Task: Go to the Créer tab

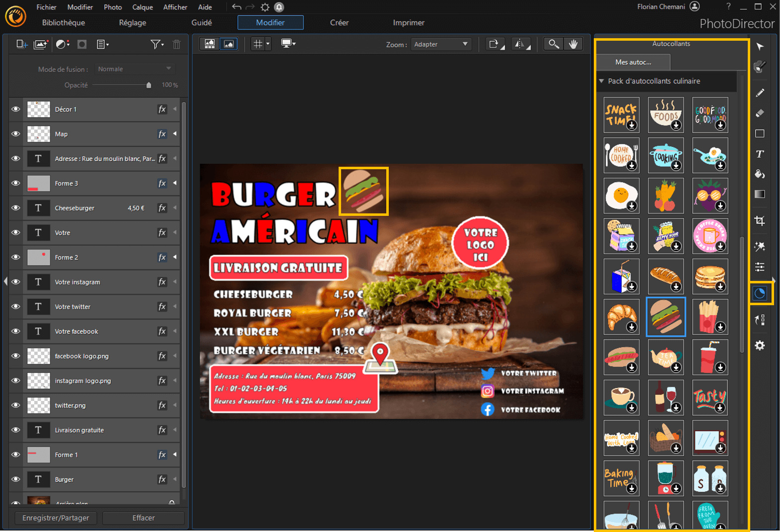Action: point(339,23)
